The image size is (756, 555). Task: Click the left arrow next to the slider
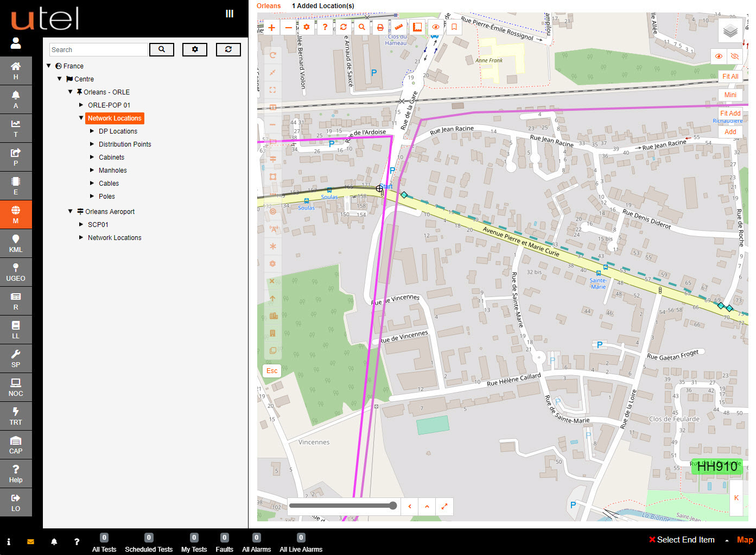[x=410, y=506]
